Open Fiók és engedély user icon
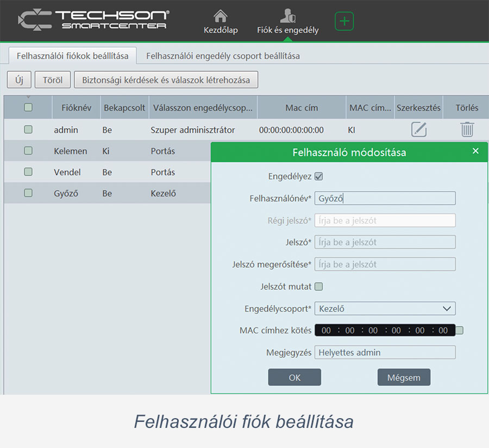The image size is (489, 448). [x=287, y=16]
